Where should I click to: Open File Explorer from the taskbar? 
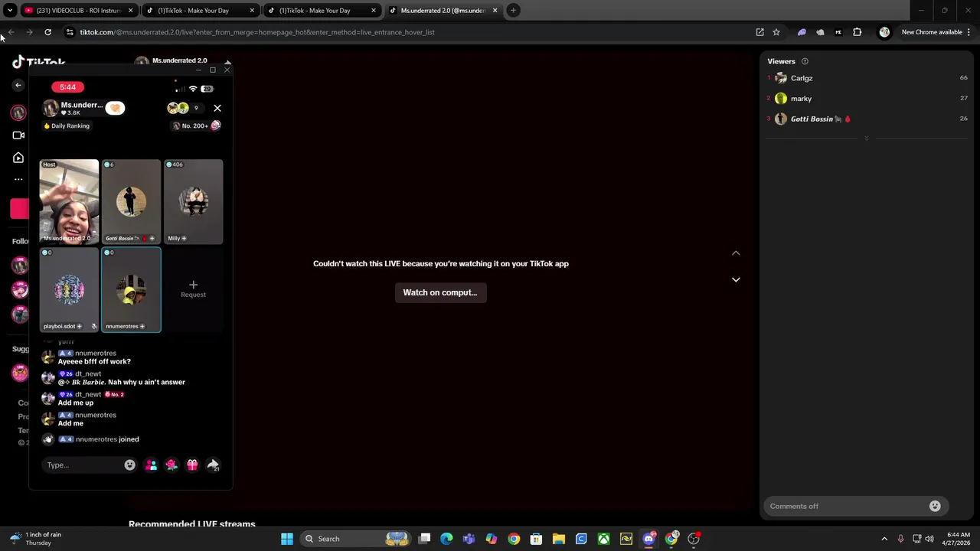click(559, 539)
